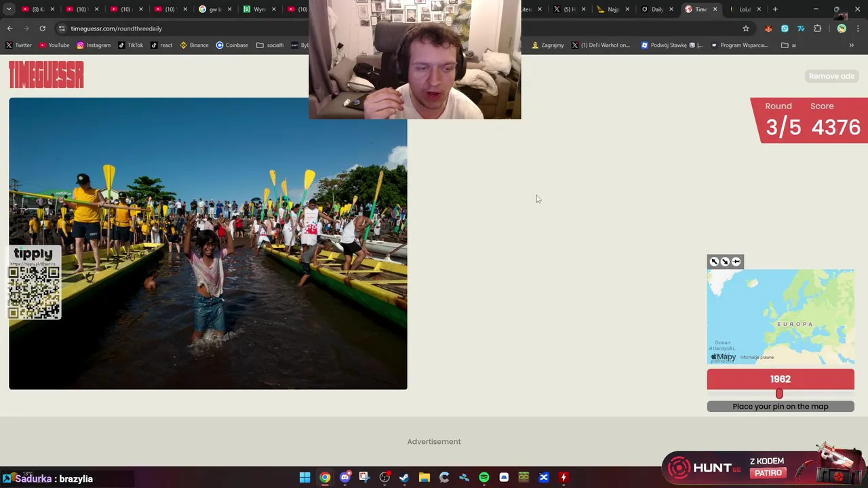Open the tab search dropdown arrow
Screen dimensions: 868x488
9,9
